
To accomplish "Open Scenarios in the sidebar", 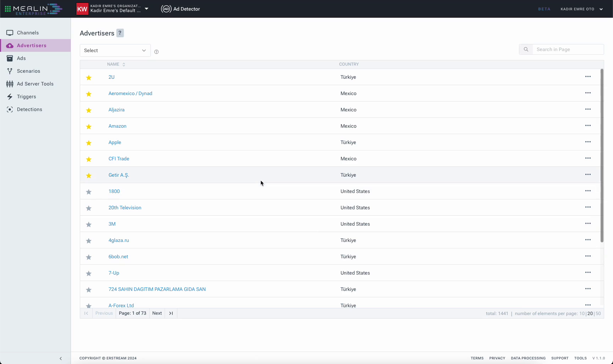I will (x=35, y=71).
